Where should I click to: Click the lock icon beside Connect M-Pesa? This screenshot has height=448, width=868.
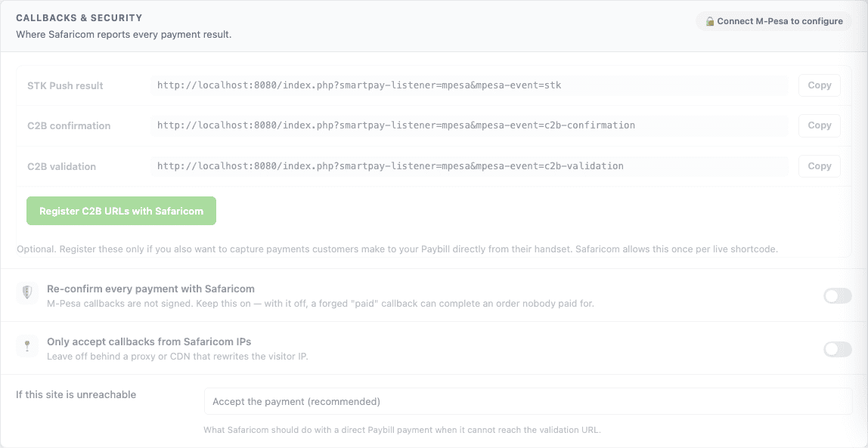coord(710,22)
